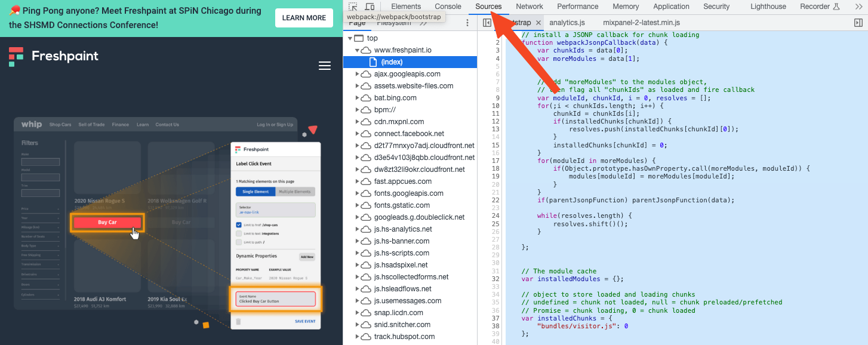Image resolution: width=868 pixels, height=345 pixels.
Task: Activate the inspect element picker icon
Action: click(353, 7)
